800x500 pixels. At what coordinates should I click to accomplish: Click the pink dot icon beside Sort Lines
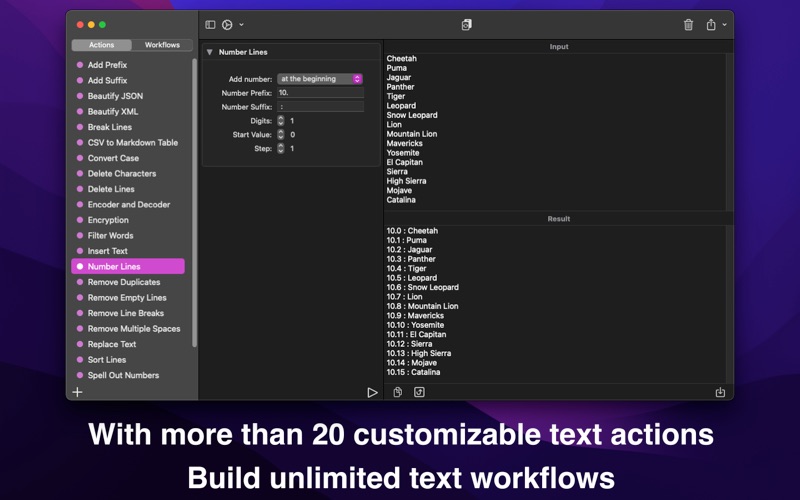pos(80,360)
